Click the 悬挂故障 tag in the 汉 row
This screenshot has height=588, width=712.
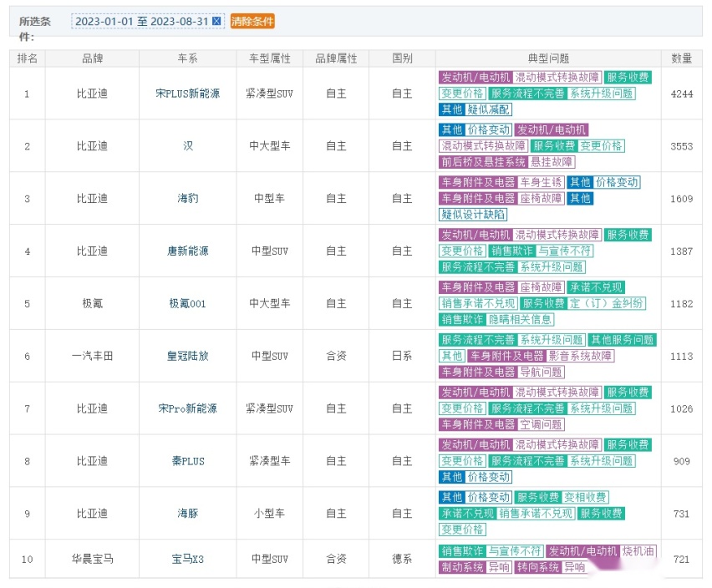(552, 162)
